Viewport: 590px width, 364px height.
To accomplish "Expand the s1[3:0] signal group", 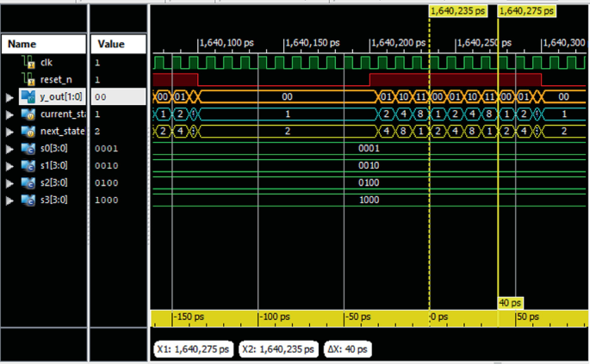I will [9, 165].
